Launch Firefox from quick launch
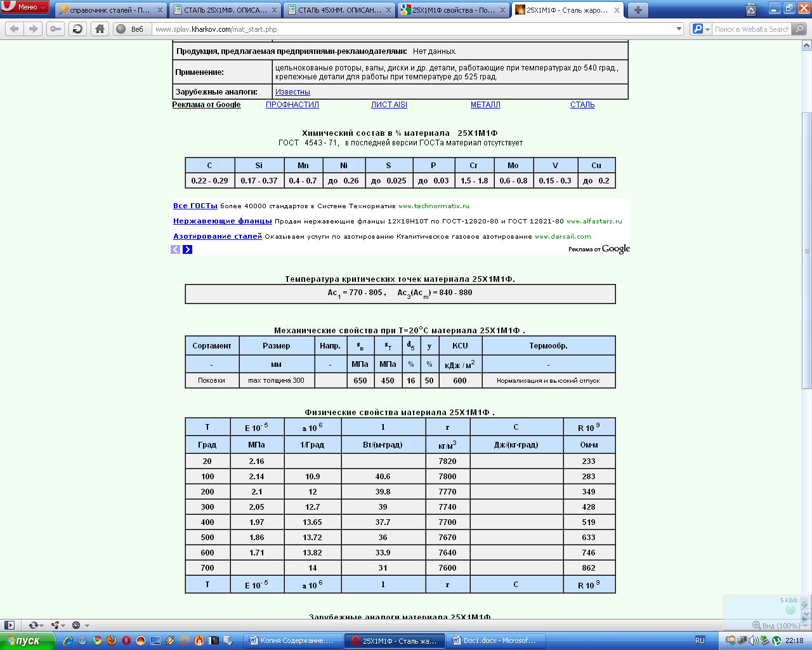Image resolution: width=812 pixels, height=650 pixels. click(x=112, y=640)
